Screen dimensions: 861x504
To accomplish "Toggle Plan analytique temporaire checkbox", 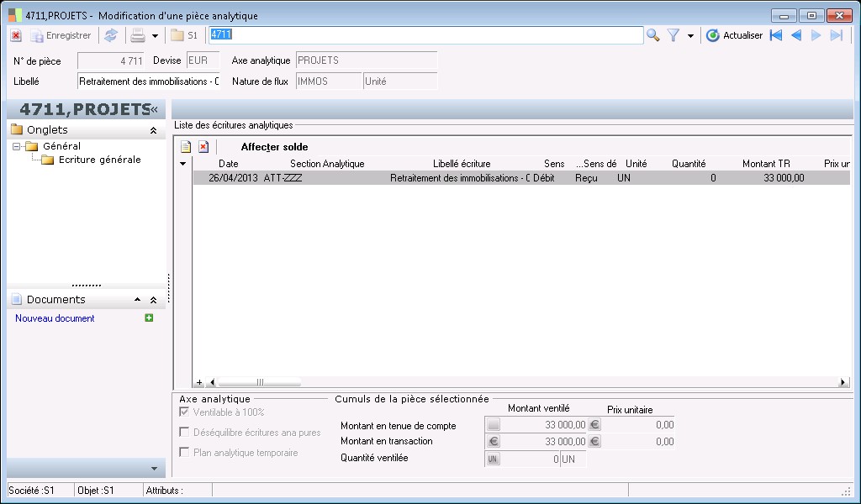I will pos(184,453).
